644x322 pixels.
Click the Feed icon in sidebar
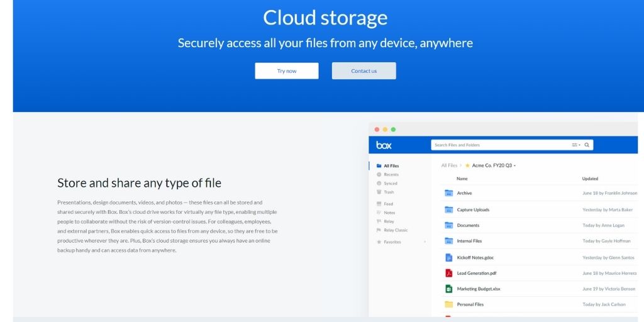pyautogui.click(x=379, y=204)
